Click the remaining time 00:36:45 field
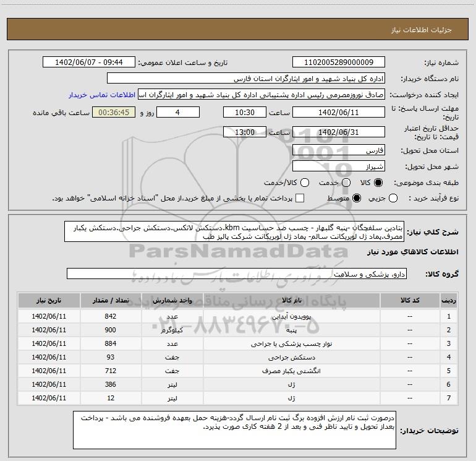The width and height of the screenshot is (476, 461). 114,112
